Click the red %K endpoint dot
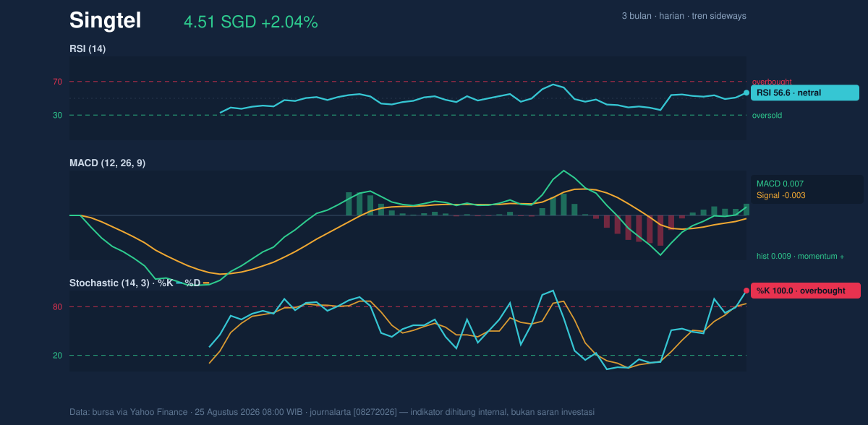Screen dimensions: 868x425 coord(746,291)
